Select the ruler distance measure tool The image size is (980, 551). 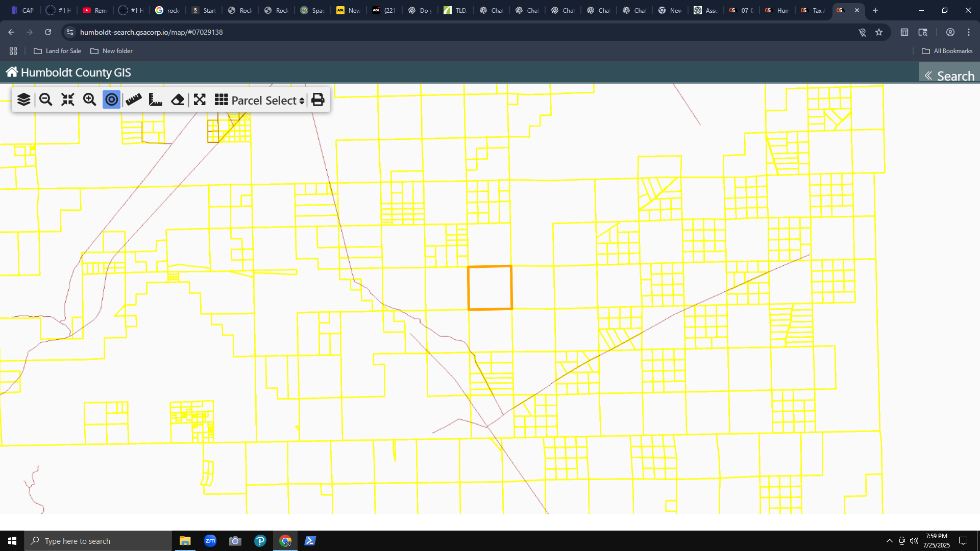(134, 99)
